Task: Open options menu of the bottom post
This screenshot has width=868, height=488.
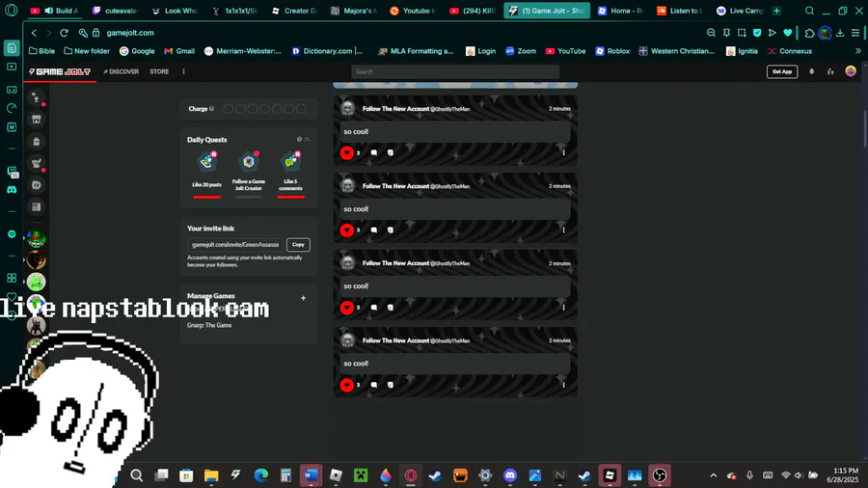Action: coord(563,385)
